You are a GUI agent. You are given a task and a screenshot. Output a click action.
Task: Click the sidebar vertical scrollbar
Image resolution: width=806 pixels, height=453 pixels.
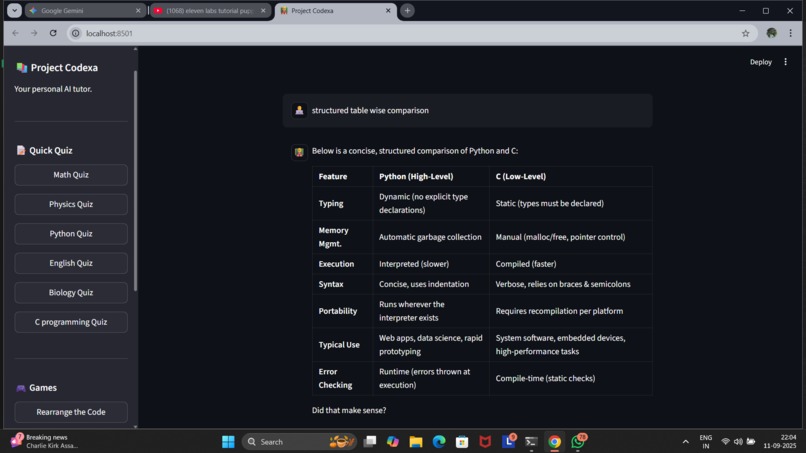pyautogui.click(x=135, y=181)
